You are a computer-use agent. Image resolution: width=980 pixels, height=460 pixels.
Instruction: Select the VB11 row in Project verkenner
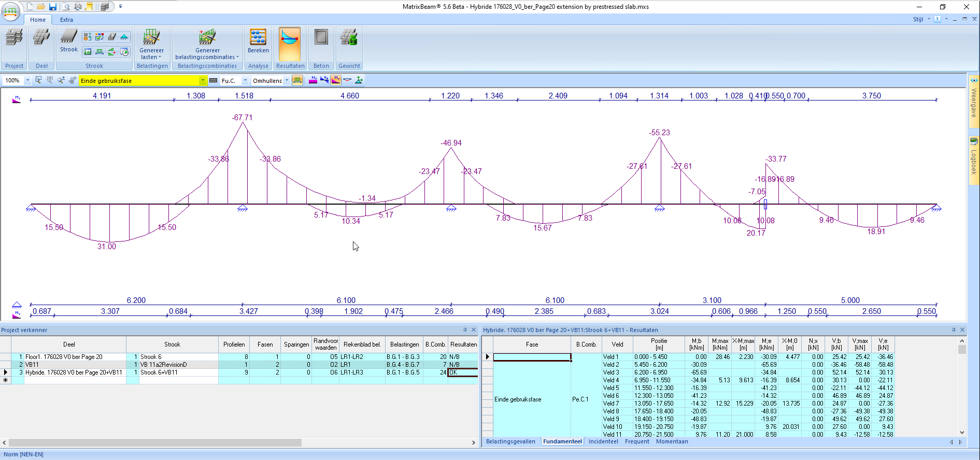pyautogui.click(x=238, y=365)
